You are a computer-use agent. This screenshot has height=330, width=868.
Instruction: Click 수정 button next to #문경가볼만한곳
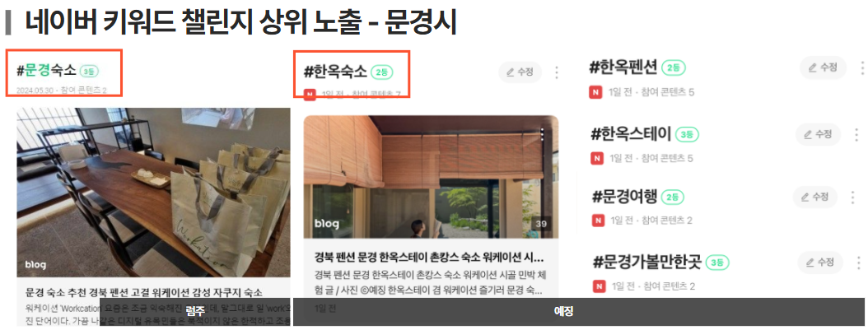820,262
